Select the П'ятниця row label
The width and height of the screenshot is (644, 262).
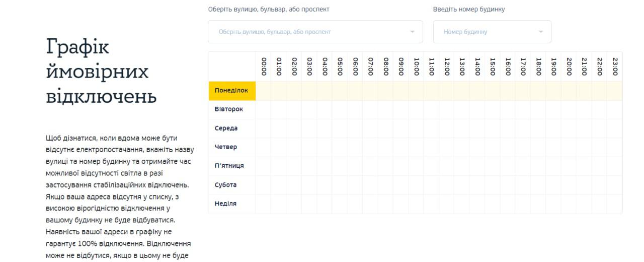(229, 166)
